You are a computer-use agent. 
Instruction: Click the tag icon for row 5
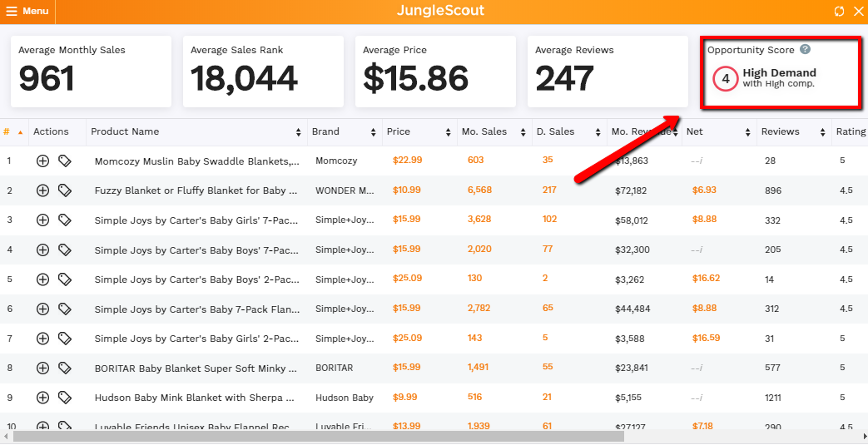coord(65,279)
